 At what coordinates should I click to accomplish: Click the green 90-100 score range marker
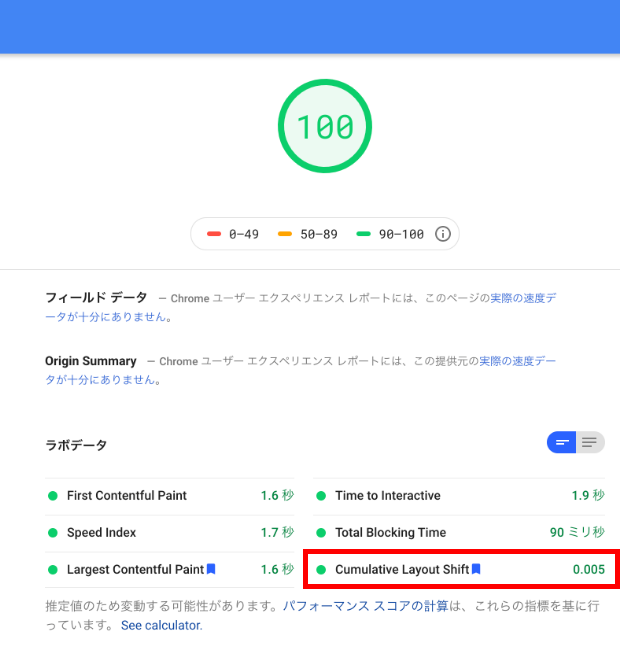point(363,234)
